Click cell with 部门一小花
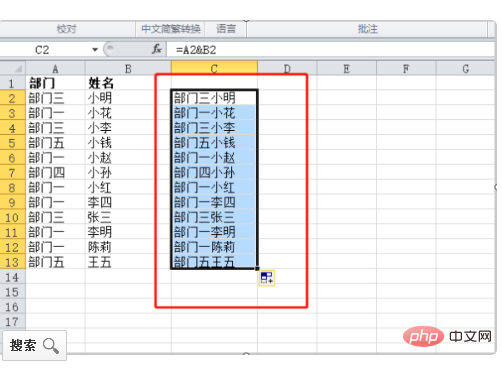Image resolution: width=502 pixels, height=369 pixels. (214, 113)
